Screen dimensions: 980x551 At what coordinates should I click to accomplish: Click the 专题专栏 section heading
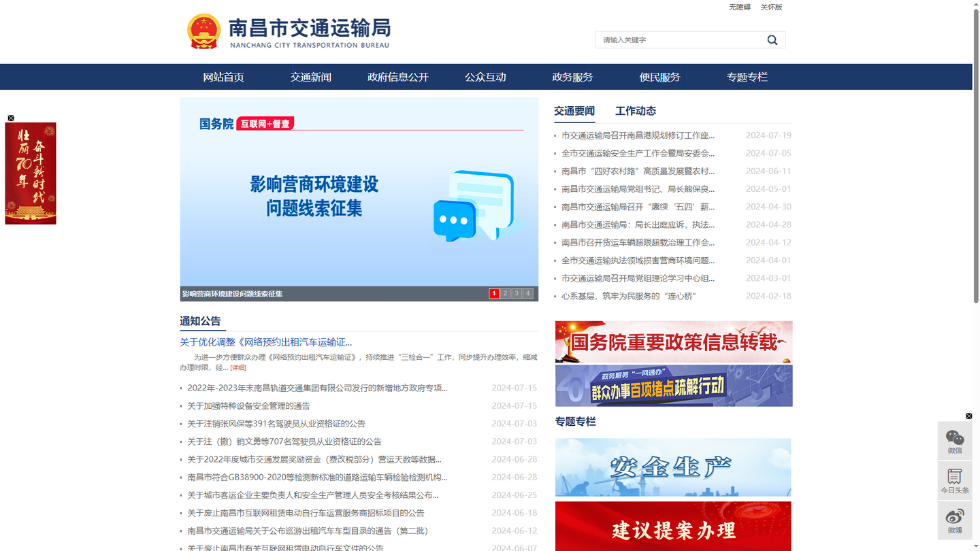coord(575,422)
